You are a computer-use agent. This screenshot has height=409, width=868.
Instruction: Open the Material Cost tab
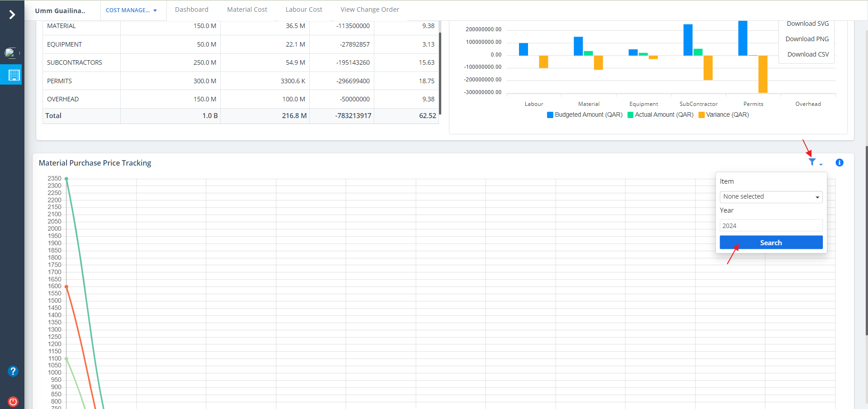(247, 10)
